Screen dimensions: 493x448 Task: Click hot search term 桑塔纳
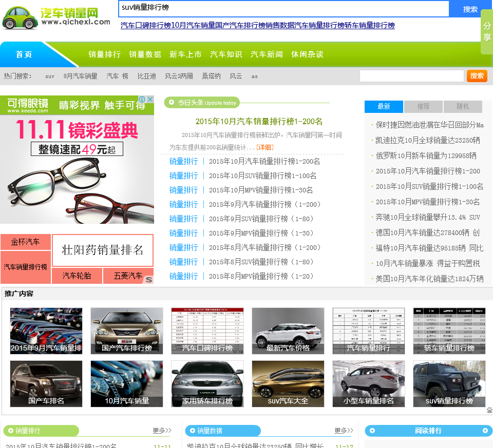pyautogui.click(x=211, y=76)
